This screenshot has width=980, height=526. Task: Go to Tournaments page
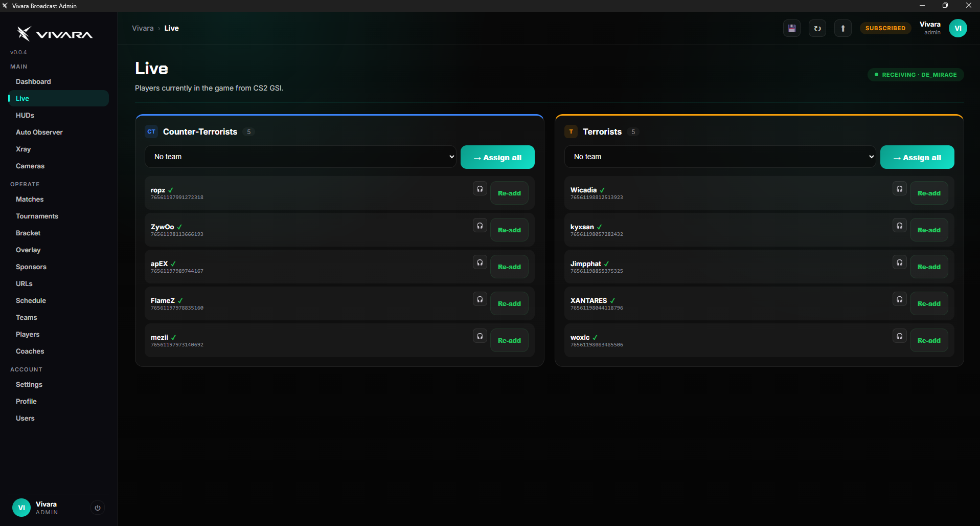(58, 216)
